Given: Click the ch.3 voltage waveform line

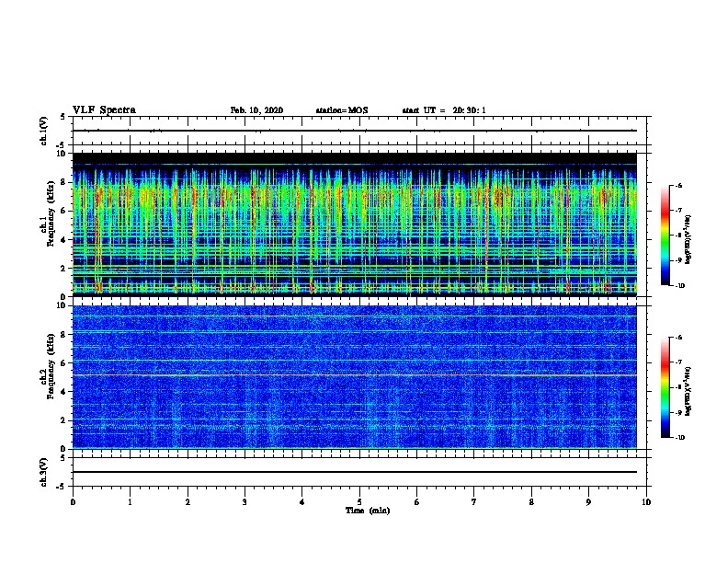Looking at the screenshot, I should pos(355,472).
